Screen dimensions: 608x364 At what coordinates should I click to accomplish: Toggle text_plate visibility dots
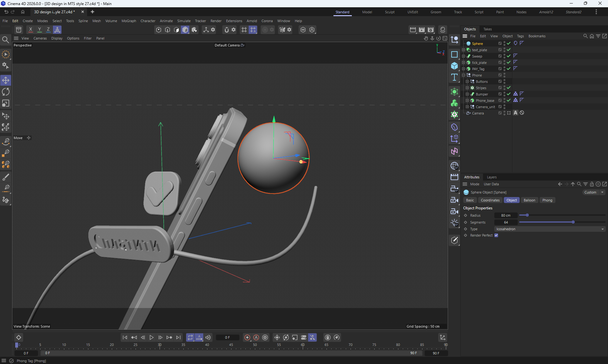(x=504, y=50)
